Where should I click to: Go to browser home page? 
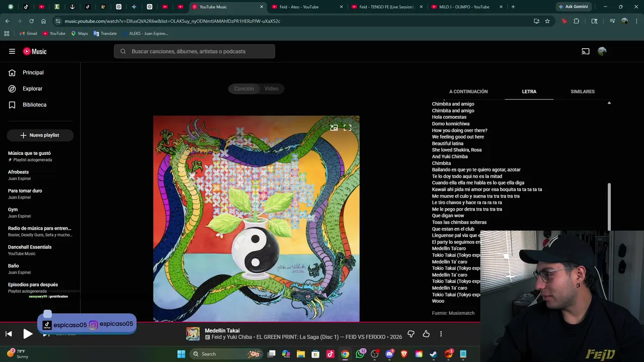(x=44, y=21)
